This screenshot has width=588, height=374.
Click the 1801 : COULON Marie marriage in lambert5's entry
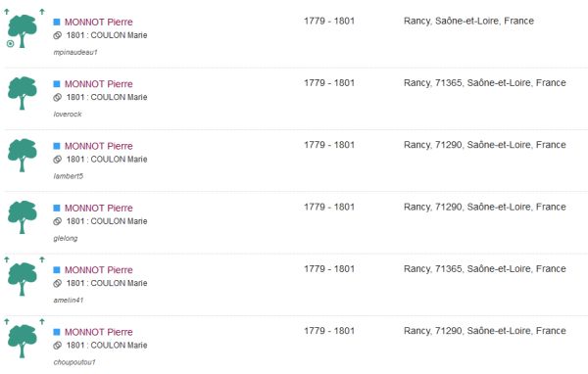coord(107,160)
